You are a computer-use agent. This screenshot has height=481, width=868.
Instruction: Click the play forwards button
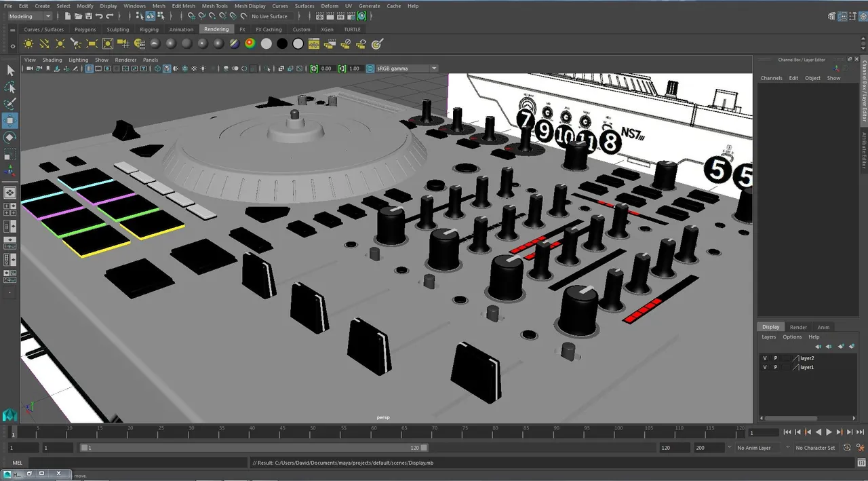click(x=829, y=432)
